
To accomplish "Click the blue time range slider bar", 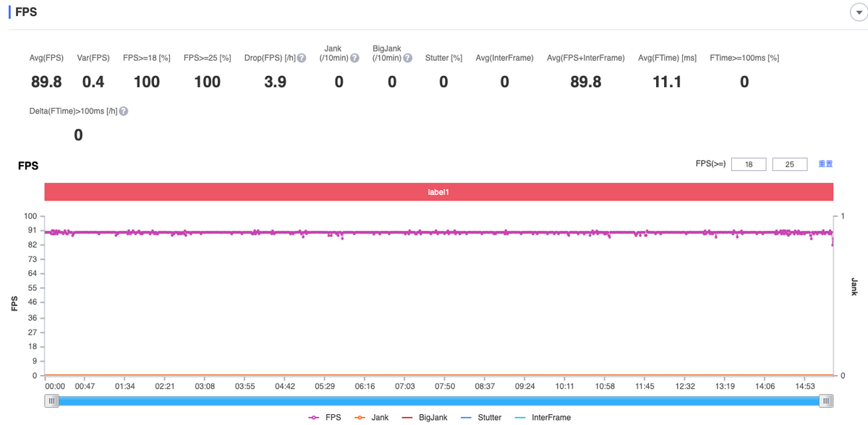I will (x=439, y=400).
